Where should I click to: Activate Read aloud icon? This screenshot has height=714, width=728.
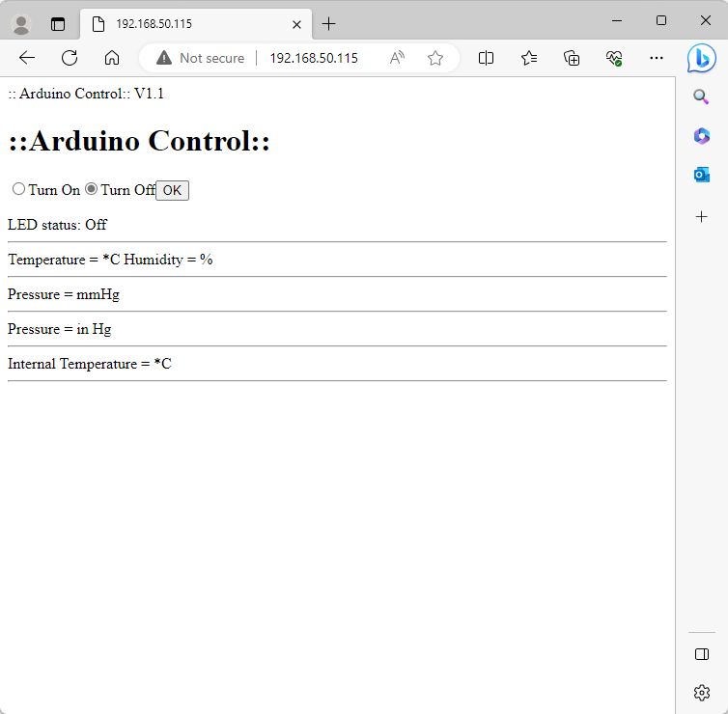tap(397, 58)
